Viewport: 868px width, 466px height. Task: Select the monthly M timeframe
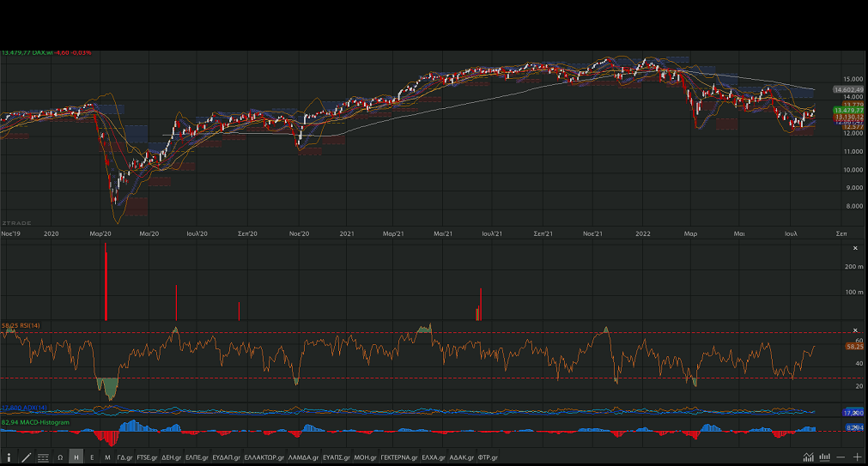pos(107,457)
